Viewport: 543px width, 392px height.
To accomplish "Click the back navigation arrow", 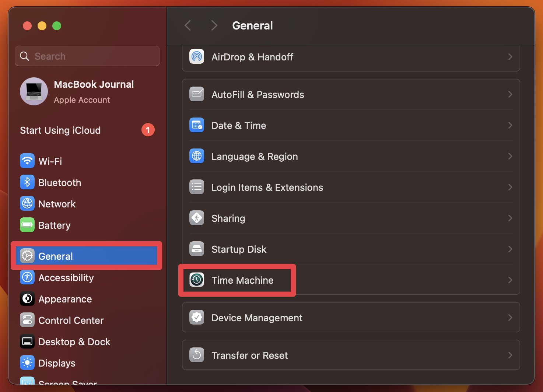I will 188,25.
